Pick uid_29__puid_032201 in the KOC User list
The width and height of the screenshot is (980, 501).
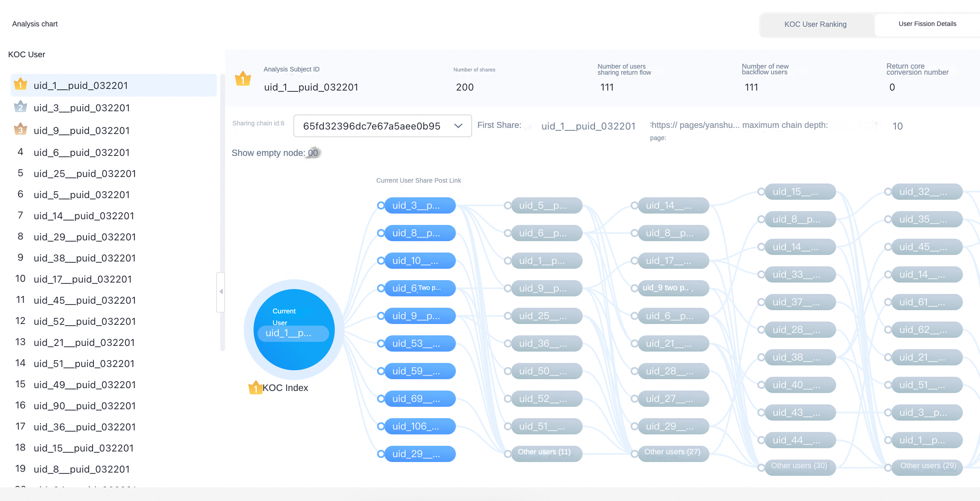click(x=114, y=237)
